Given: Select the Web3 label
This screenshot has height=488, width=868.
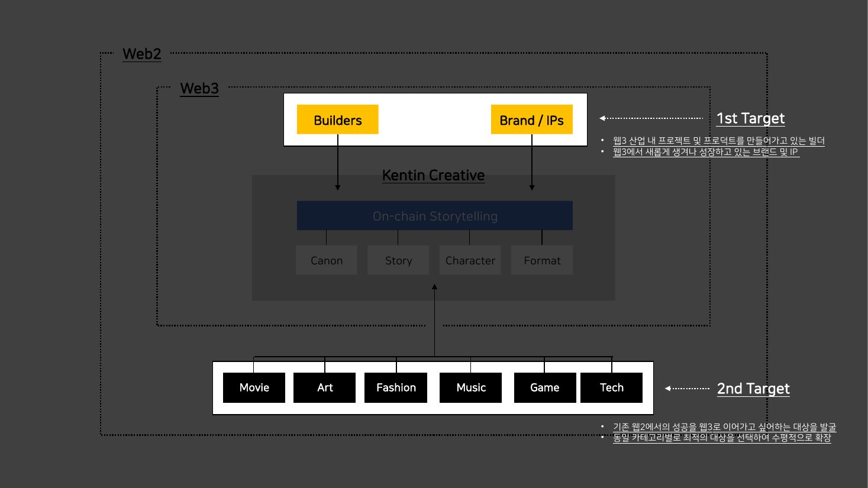Looking at the screenshot, I should (x=199, y=88).
